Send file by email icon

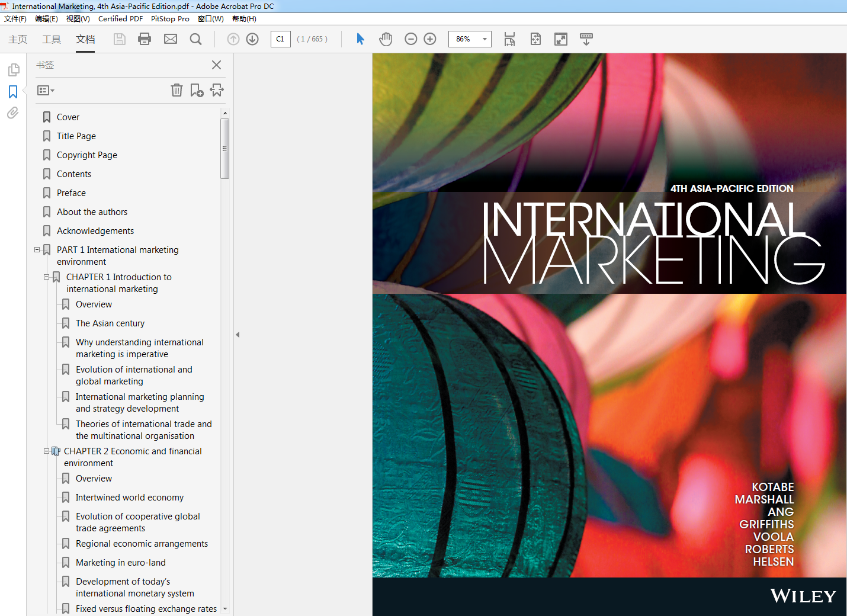pos(171,39)
